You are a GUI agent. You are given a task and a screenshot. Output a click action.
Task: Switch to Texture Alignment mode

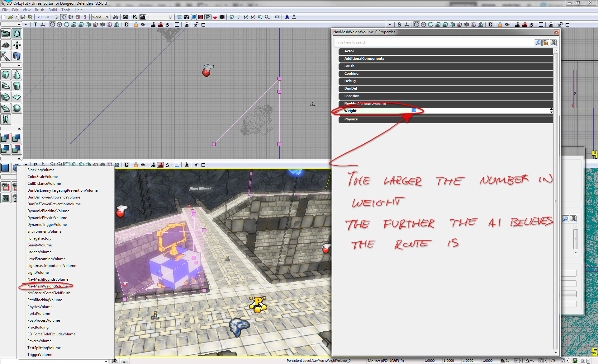17,45
